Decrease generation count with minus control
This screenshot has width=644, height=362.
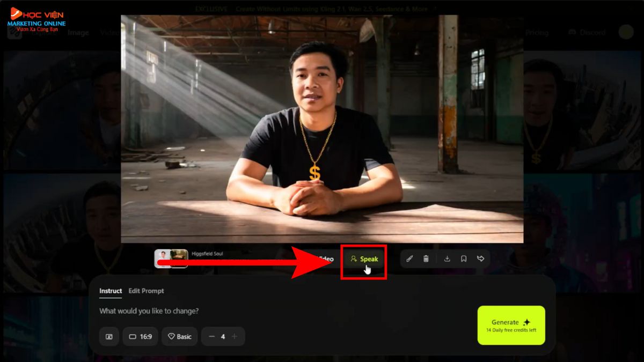click(x=212, y=336)
